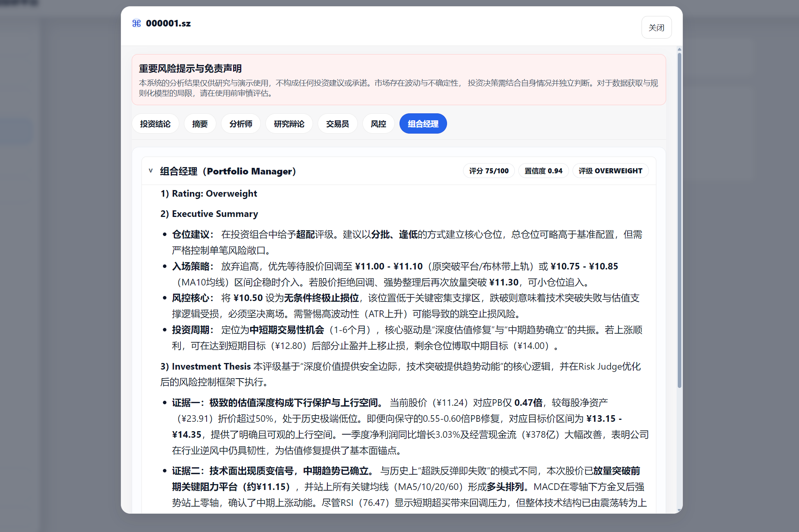Go to the 研究辩论 tab

pos(289,124)
